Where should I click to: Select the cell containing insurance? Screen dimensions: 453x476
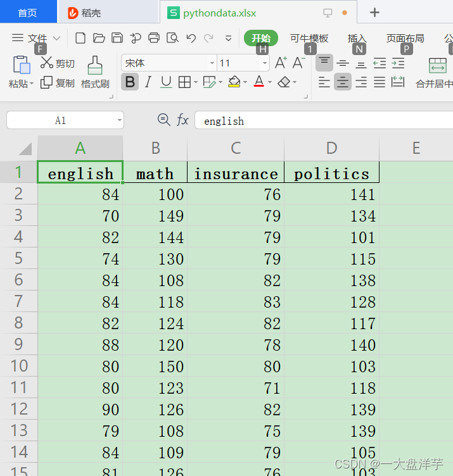pyautogui.click(x=236, y=172)
